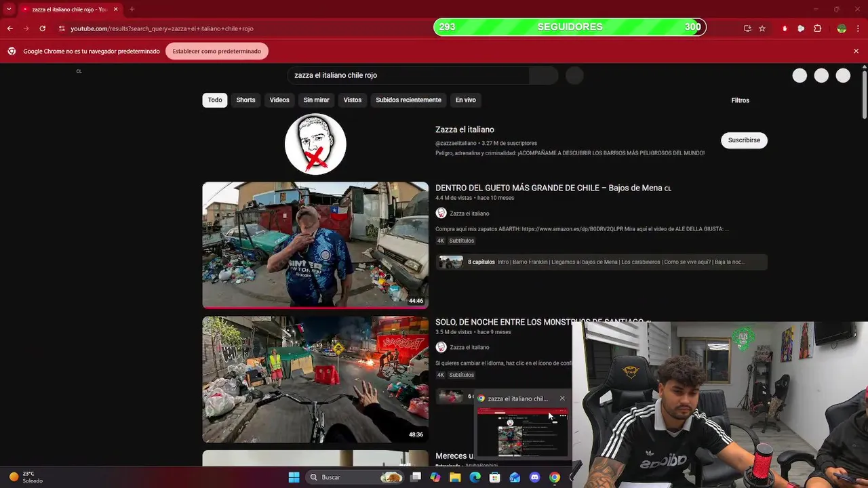Activate voice search microphone button
Viewport: 868px width, 488px height.
click(574, 75)
